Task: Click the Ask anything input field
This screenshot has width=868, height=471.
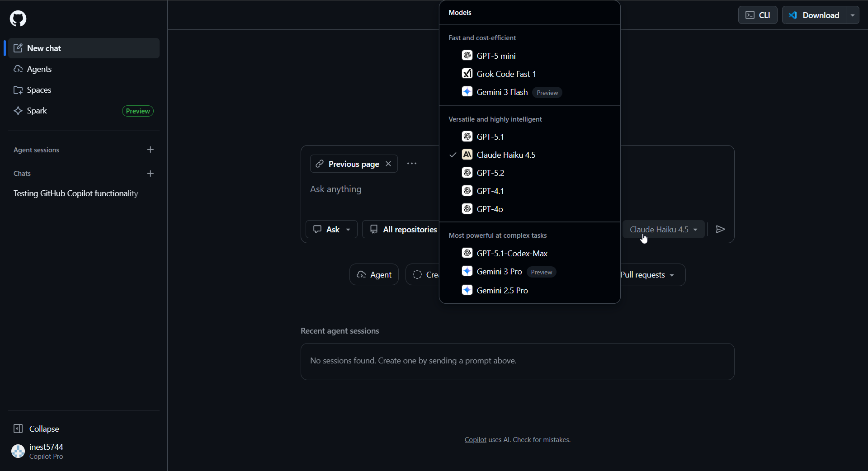Action: 371,189
